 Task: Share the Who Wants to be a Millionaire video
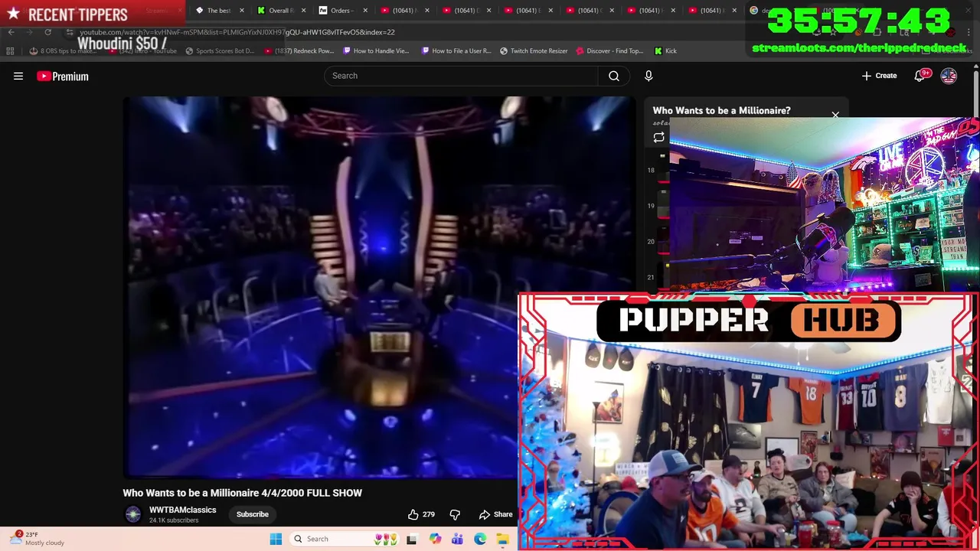pos(495,514)
